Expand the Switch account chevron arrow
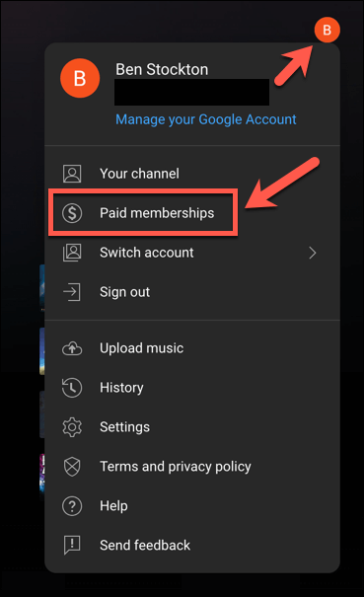364x597 pixels. click(x=313, y=253)
